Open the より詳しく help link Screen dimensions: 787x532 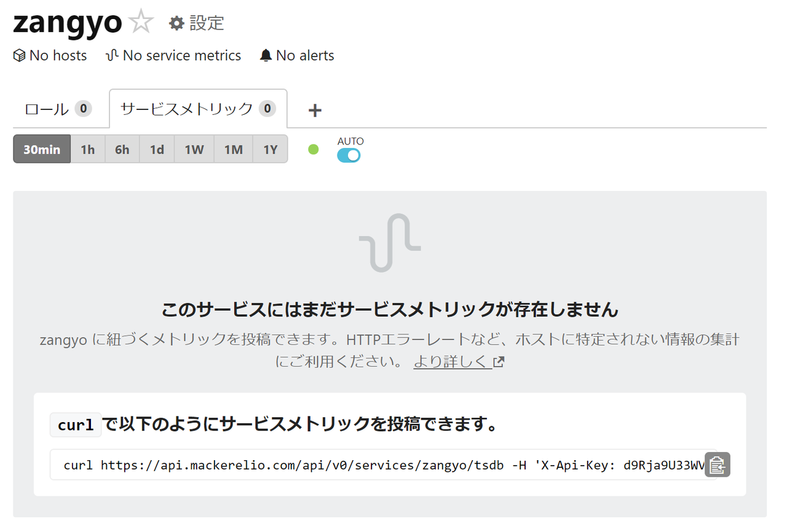coord(459,361)
